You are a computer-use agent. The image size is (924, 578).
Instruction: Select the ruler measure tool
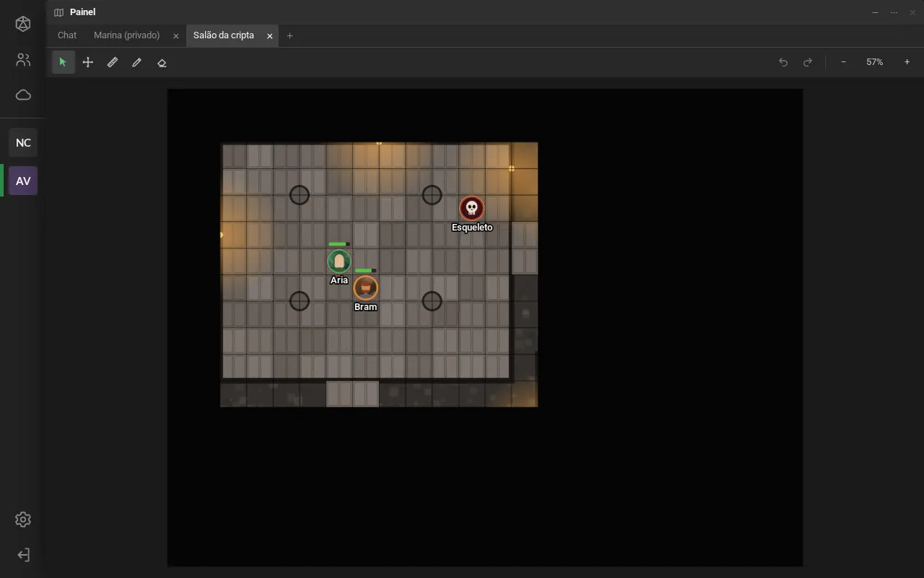point(113,62)
